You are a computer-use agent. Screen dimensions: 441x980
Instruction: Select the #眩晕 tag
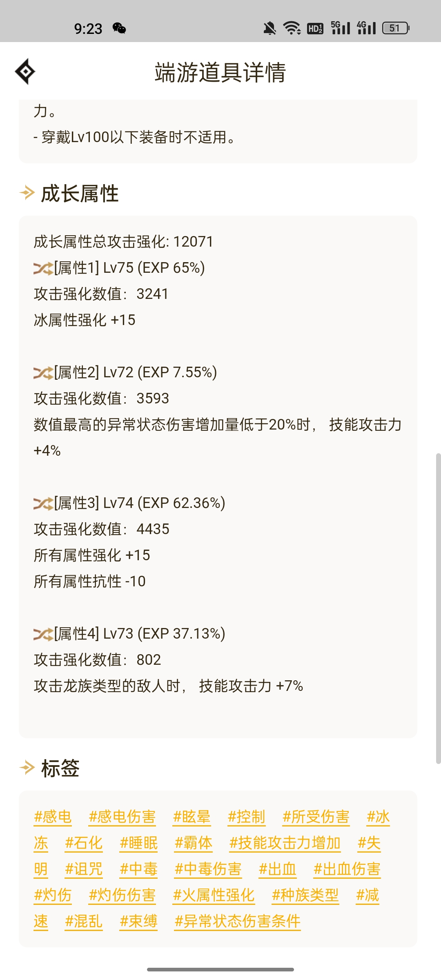click(192, 817)
